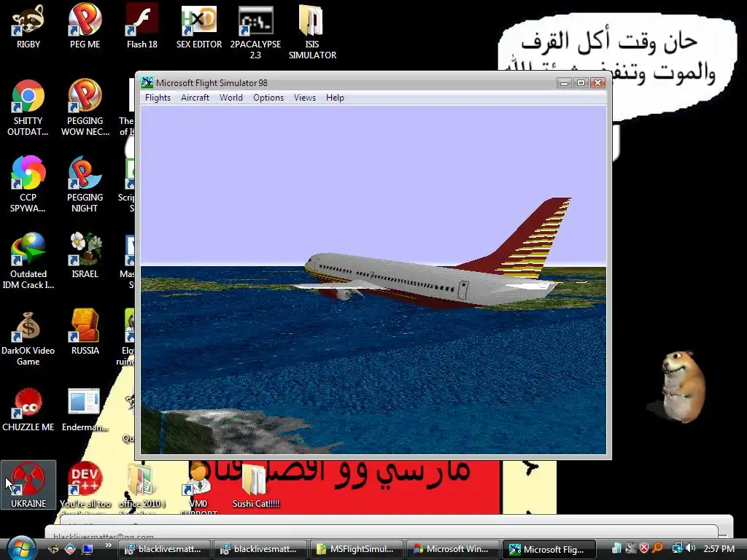Screen dimensions: 747x560
Task: Open the World menu
Action: point(231,98)
